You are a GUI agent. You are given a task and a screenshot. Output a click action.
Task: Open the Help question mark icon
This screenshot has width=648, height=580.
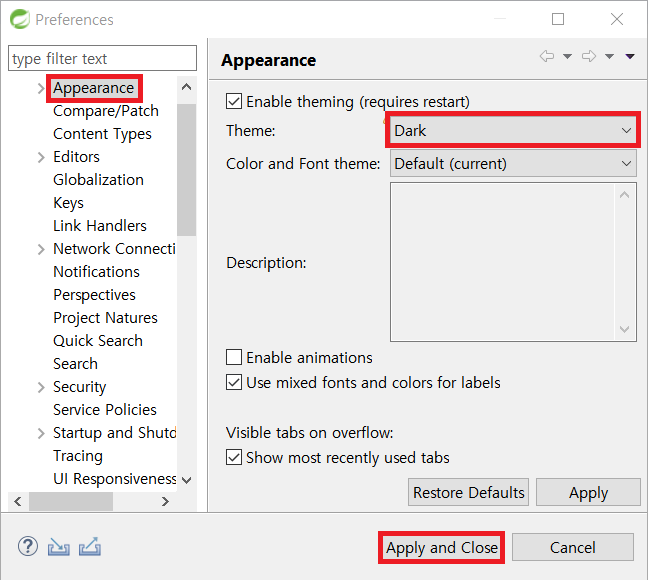pos(28,547)
